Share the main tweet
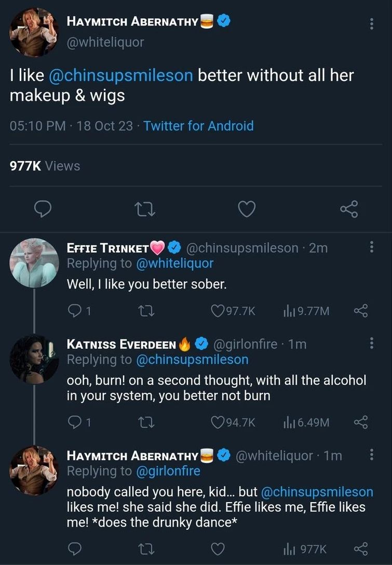This screenshot has height=565, width=392. click(349, 209)
